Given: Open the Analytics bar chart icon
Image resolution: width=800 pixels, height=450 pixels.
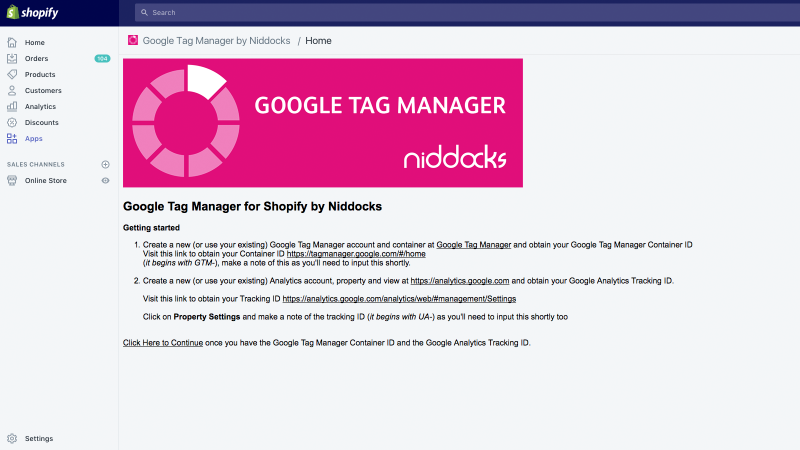Looking at the screenshot, I should pyautogui.click(x=12, y=106).
